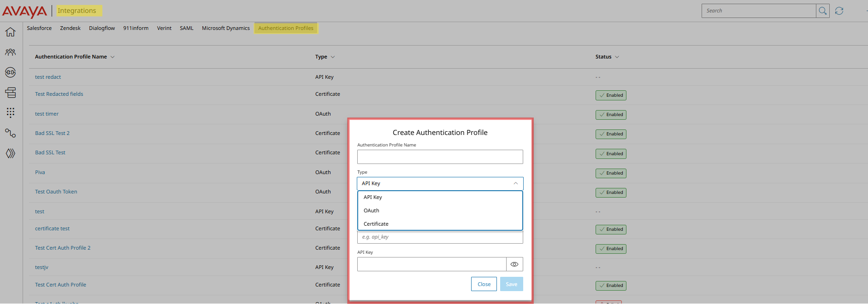Go to Home via sidebar house icon
The image size is (868, 304).
[x=10, y=32]
